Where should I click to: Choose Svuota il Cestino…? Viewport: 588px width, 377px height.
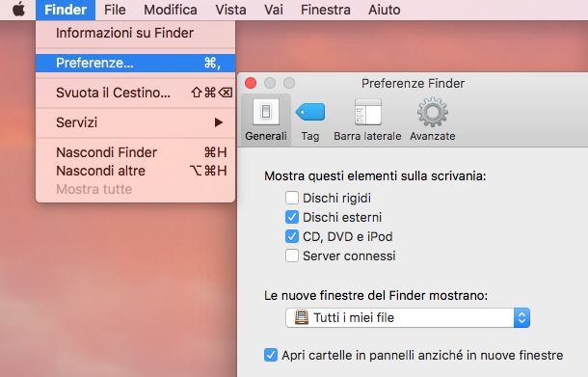click(x=135, y=93)
